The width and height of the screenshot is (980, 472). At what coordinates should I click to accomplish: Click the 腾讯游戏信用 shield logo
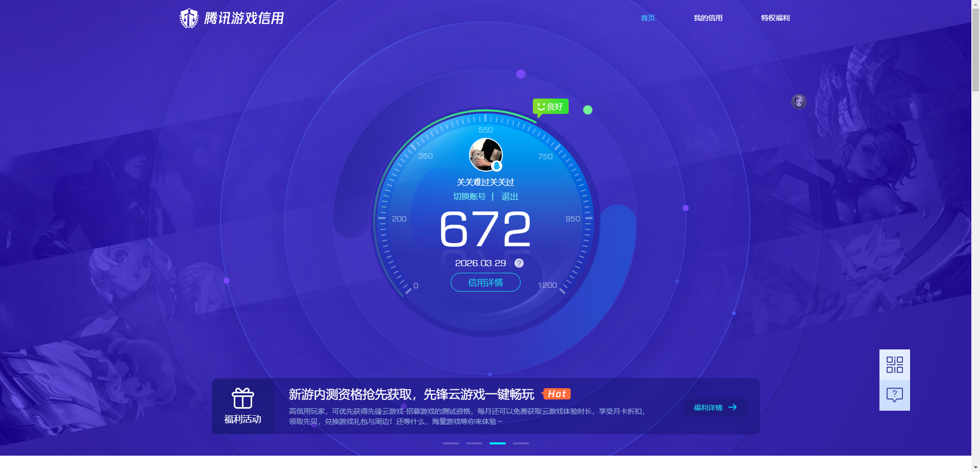click(x=189, y=18)
